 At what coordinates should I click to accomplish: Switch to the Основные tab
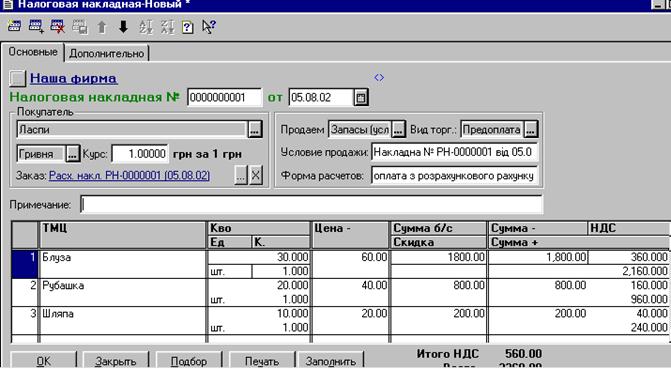pos(33,52)
